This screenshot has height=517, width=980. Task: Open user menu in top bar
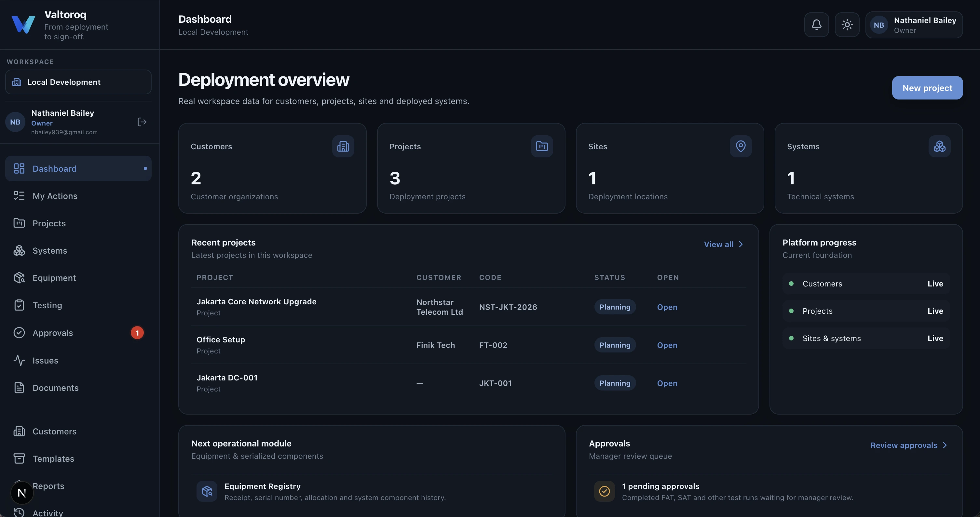point(914,25)
